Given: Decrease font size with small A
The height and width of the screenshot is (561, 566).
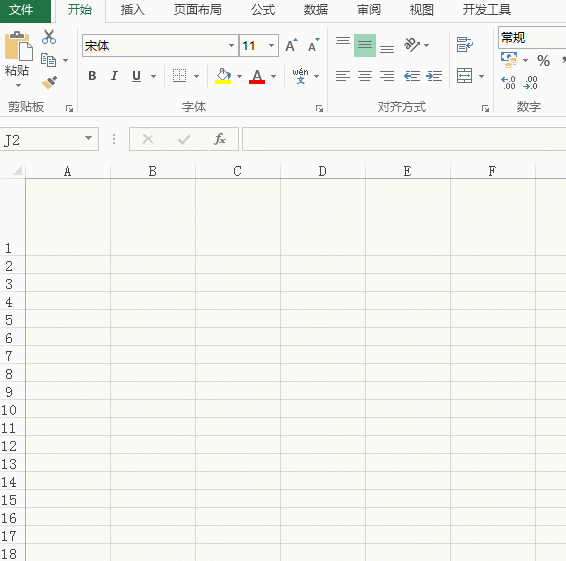Looking at the screenshot, I should pos(313,45).
